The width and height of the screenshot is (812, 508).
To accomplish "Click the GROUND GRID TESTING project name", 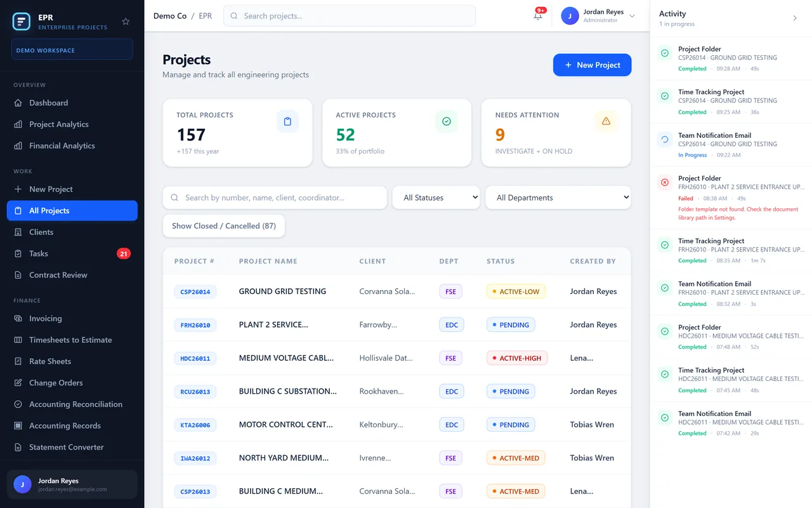I will pyautogui.click(x=282, y=291).
